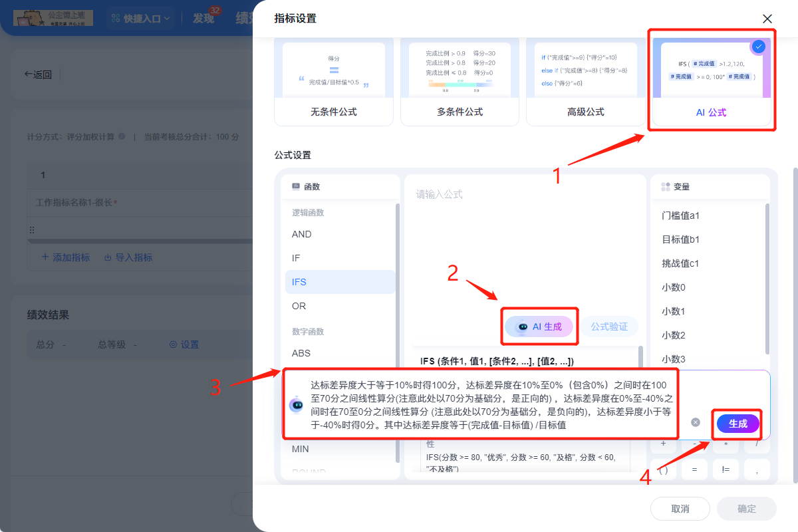Click the dialog's main vertical scrollbar
The width and height of the screenshot is (798, 532).
795,324
